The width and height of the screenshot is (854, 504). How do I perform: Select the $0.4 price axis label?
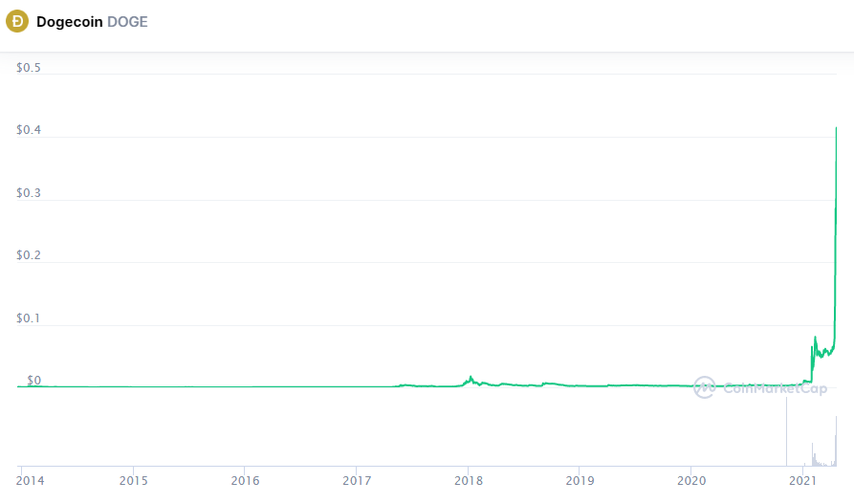point(30,130)
